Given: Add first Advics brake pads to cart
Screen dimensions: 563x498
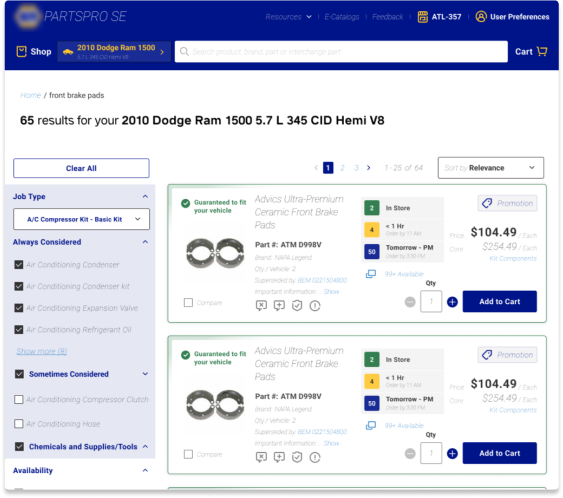Looking at the screenshot, I should [x=499, y=302].
